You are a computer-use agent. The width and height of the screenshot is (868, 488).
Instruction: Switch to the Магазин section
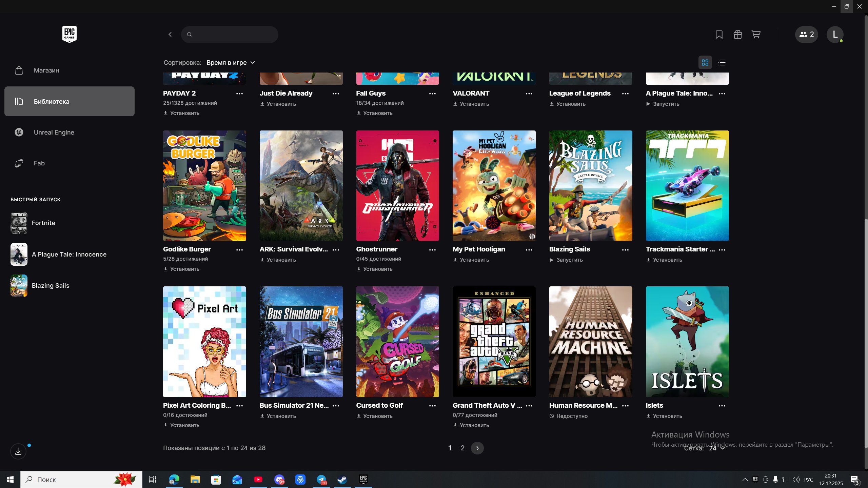point(46,70)
